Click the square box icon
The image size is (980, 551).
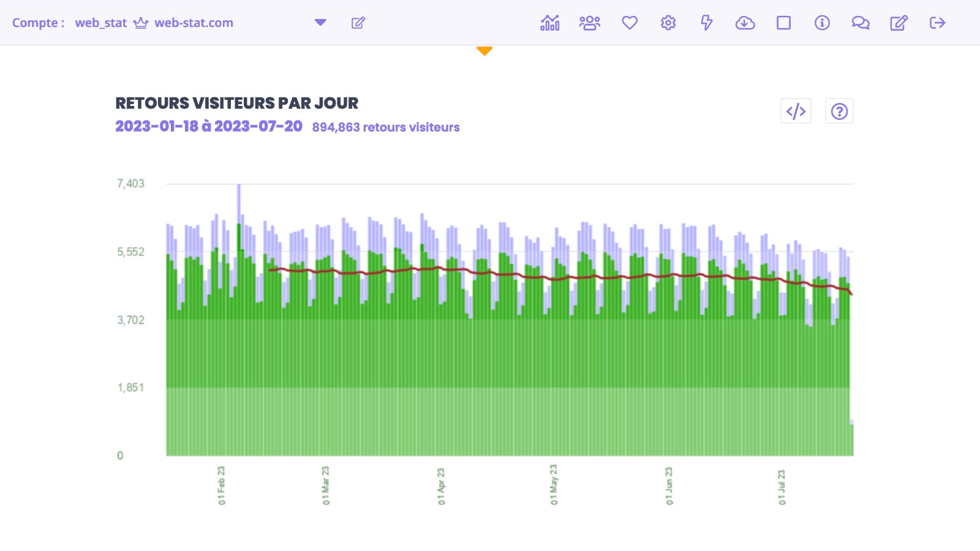[x=783, y=23]
